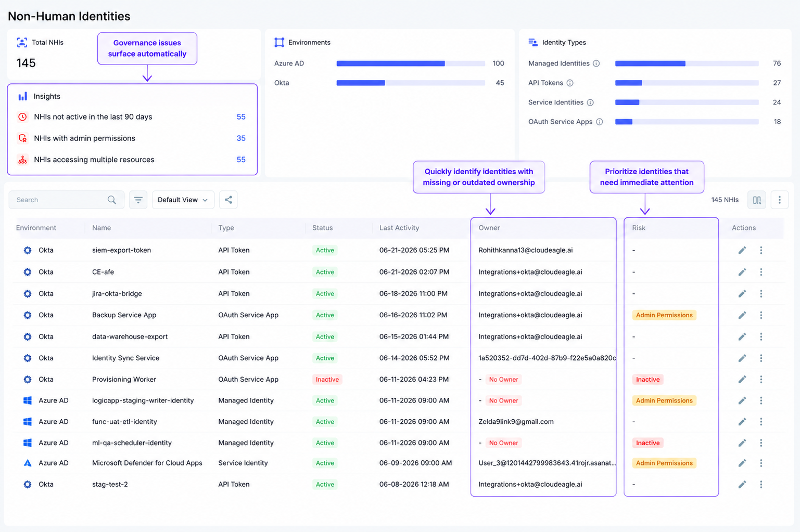Edit the func-uat-etl-identity pencil icon

pyautogui.click(x=742, y=422)
